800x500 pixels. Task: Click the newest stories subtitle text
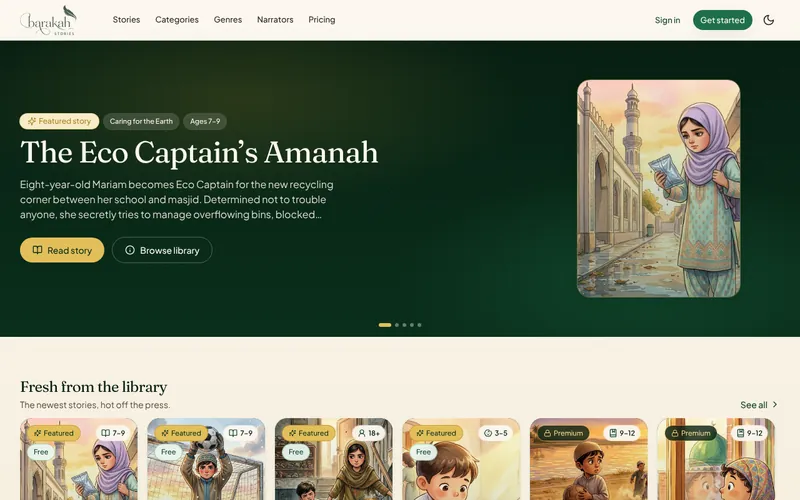click(x=95, y=405)
